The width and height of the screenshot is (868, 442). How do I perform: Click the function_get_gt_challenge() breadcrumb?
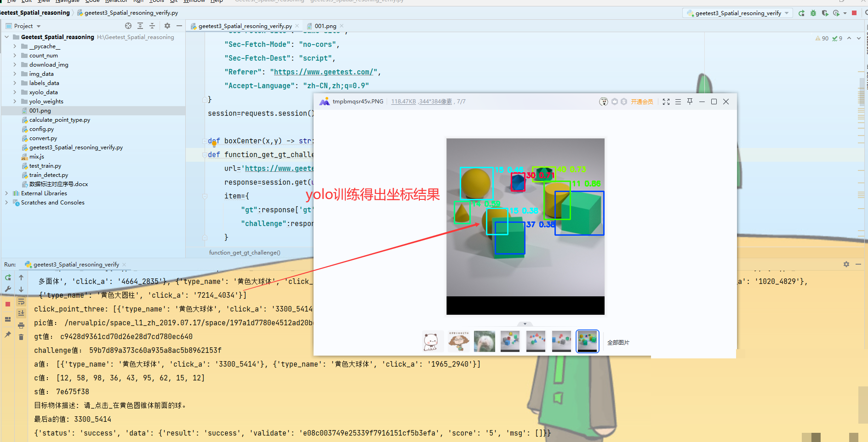pos(245,253)
